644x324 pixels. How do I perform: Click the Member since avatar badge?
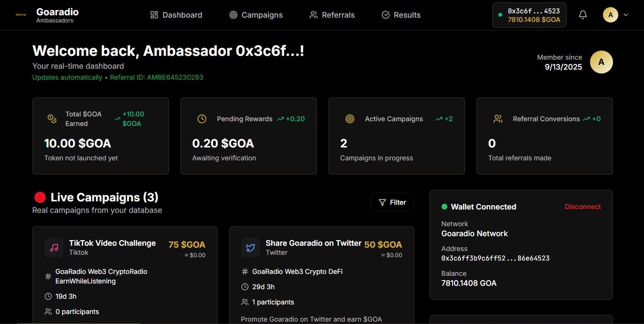coord(601,62)
